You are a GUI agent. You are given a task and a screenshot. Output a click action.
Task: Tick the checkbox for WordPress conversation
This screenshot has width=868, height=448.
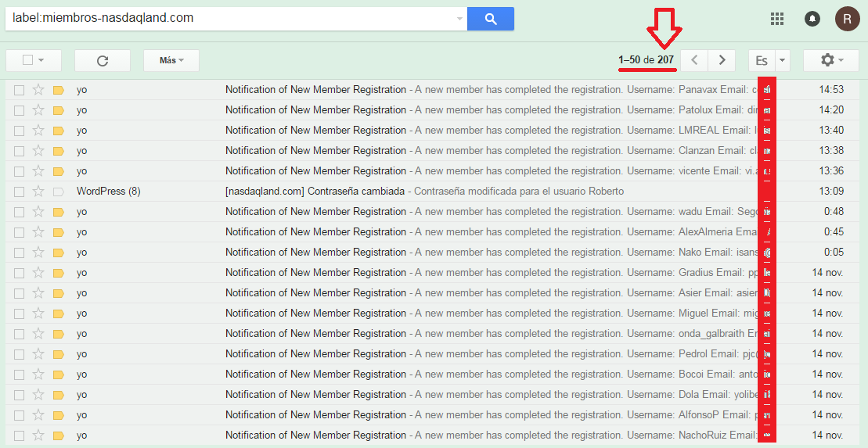pyautogui.click(x=20, y=192)
